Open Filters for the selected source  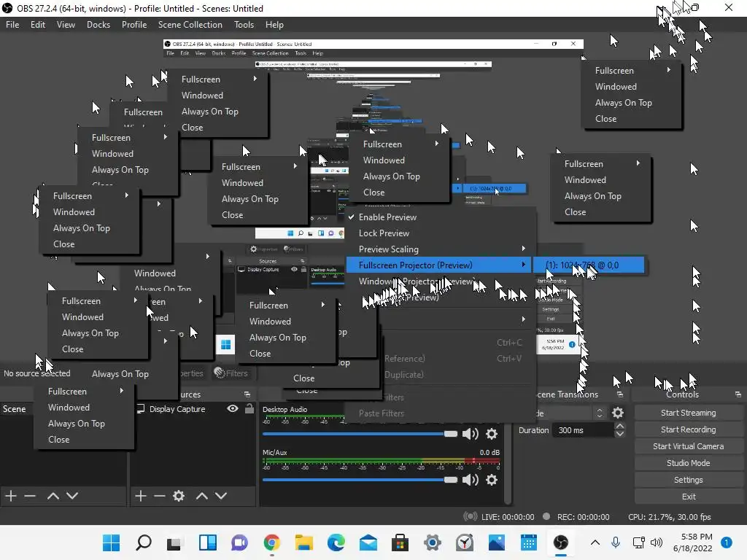pyautogui.click(x=231, y=373)
